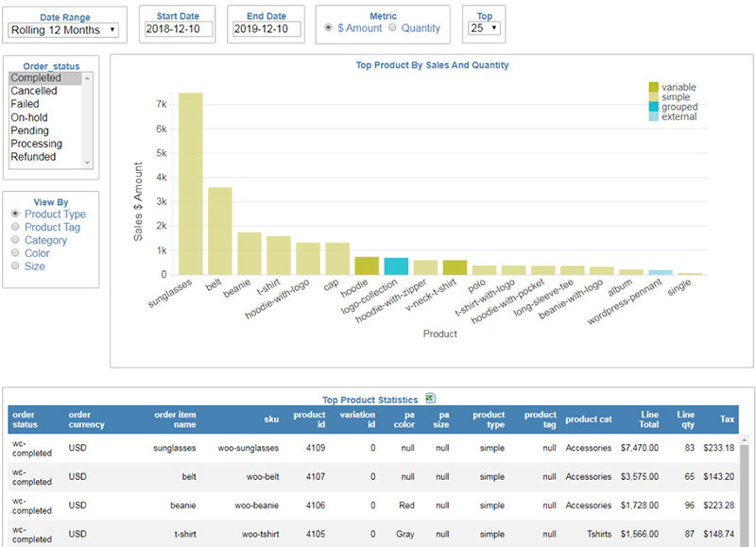The image size is (756, 547).
Task: Select Cancelled in the Order status list
Action: point(34,92)
